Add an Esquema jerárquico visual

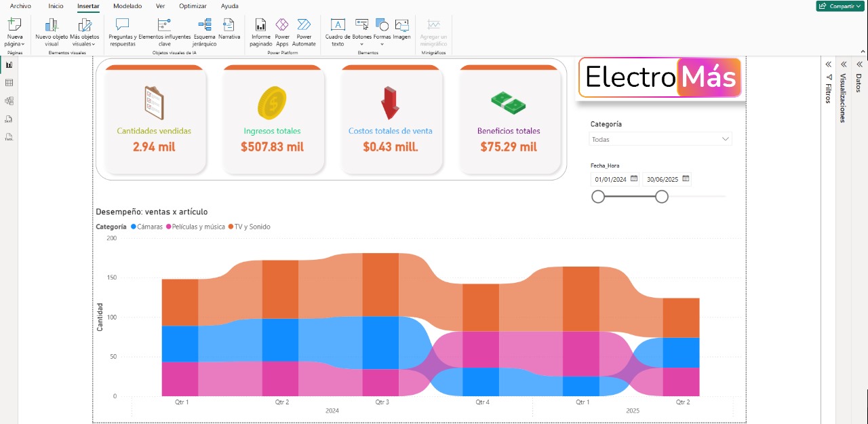click(x=205, y=32)
